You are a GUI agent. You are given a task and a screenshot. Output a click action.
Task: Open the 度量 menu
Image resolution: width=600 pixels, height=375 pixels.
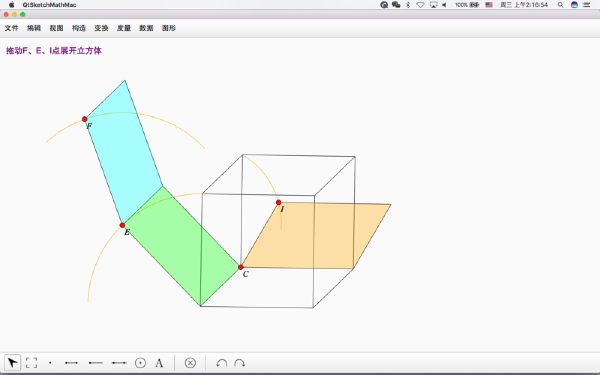click(x=124, y=28)
